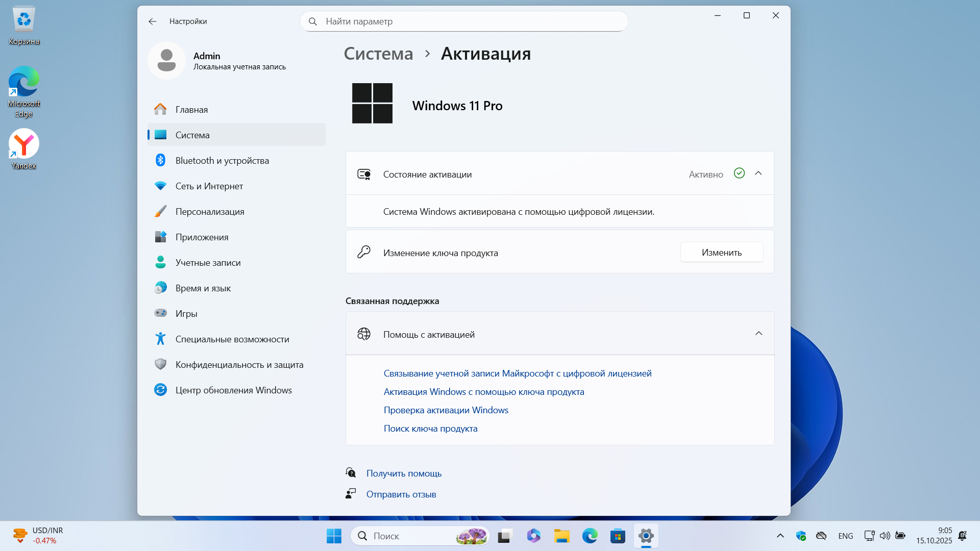Viewport: 980px width, 551px height.
Task: Select Учетные записи in sidebar
Action: click(208, 263)
